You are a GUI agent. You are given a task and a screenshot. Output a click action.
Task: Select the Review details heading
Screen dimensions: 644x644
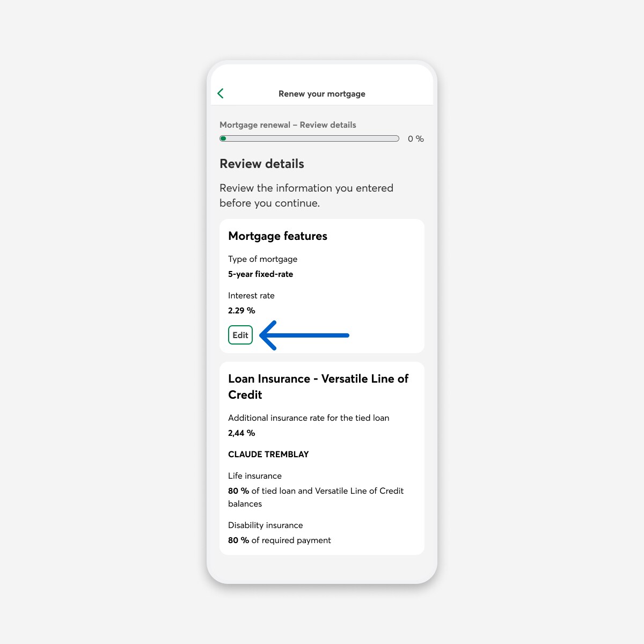pos(262,164)
